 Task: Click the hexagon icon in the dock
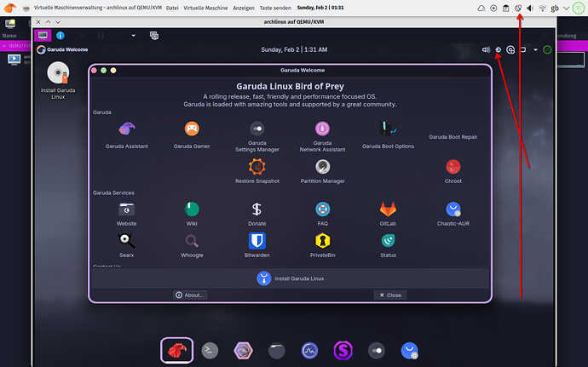243,351
